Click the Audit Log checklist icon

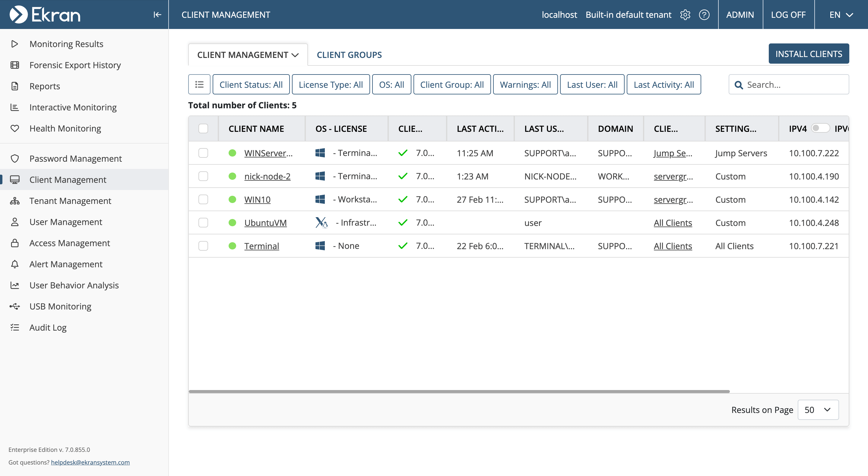(14, 327)
